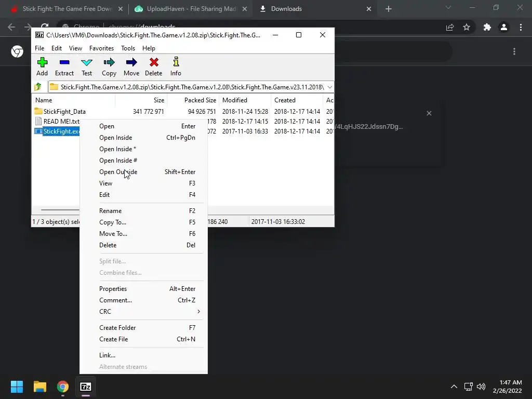Click the red Delete toolbar icon
The image size is (532, 399).
coord(154,62)
